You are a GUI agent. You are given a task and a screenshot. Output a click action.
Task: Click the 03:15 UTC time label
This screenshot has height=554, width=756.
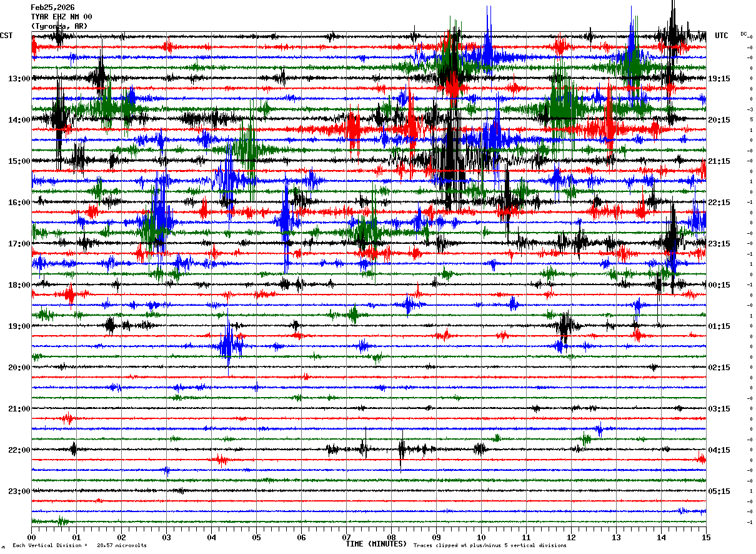[719, 409]
